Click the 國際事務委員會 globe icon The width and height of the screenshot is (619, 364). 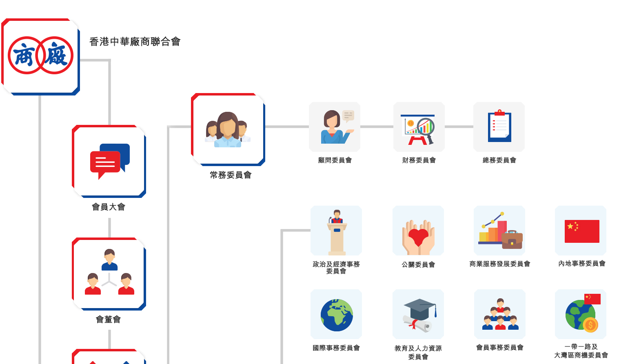tap(336, 314)
